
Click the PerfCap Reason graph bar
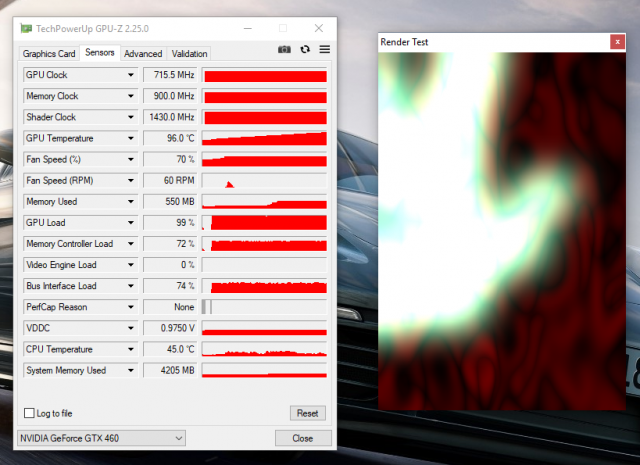point(264,307)
